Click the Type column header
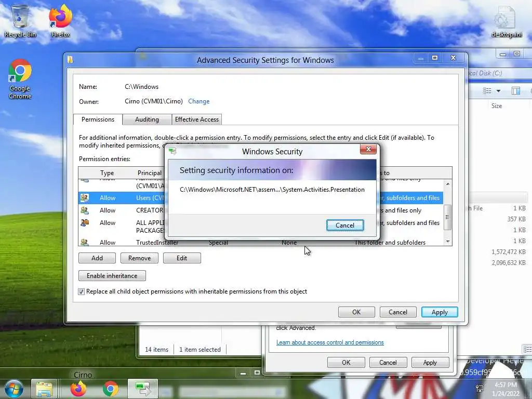The width and height of the screenshot is (532, 399). pyautogui.click(x=107, y=172)
